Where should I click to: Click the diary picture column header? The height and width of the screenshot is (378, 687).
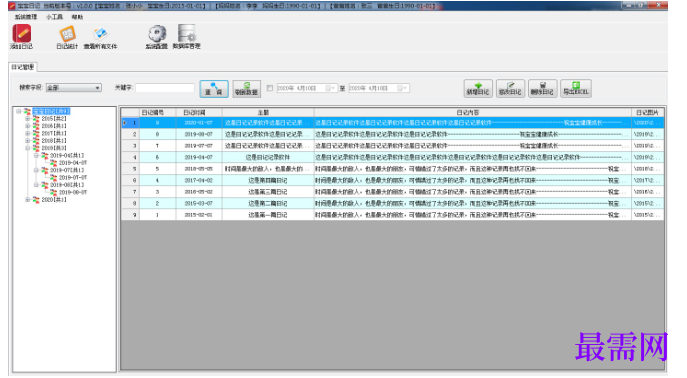click(648, 113)
